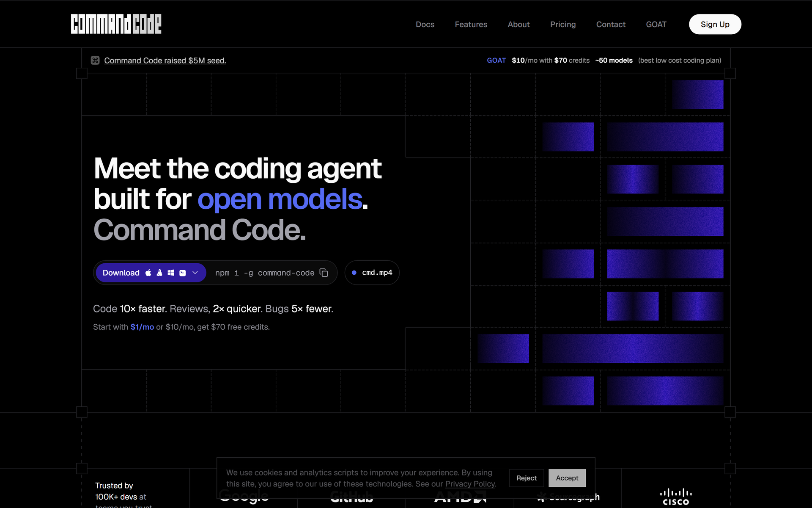Image resolution: width=812 pixels, height=508 pixels.
Task: Click the blue dot beside cmd.mp4
Action: (x=354, y=273)
